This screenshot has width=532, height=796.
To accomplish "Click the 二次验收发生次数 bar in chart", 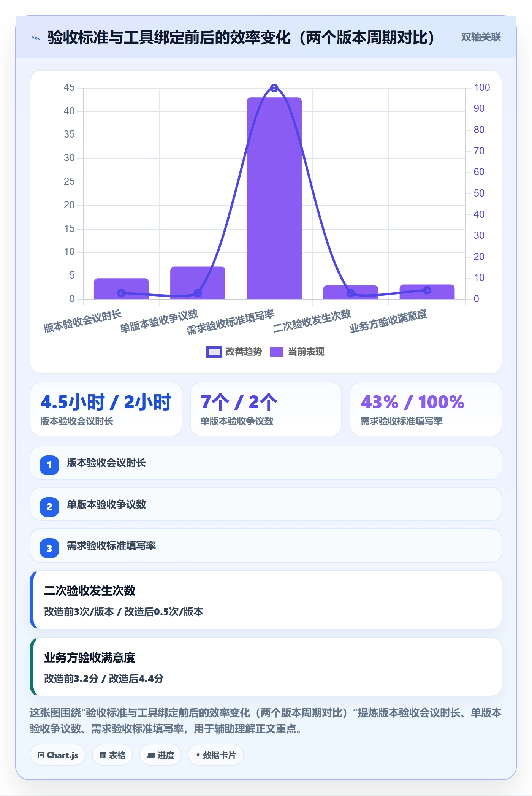I will click(x=350, y=292).
